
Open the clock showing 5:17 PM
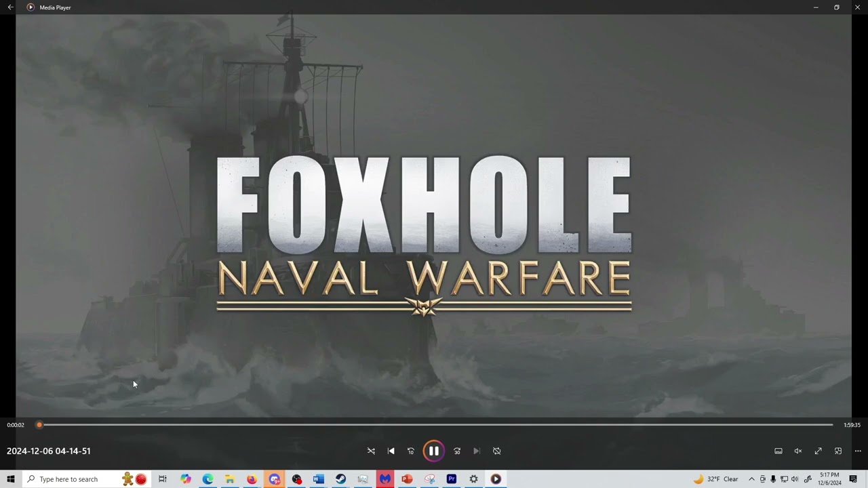[830, 479]
